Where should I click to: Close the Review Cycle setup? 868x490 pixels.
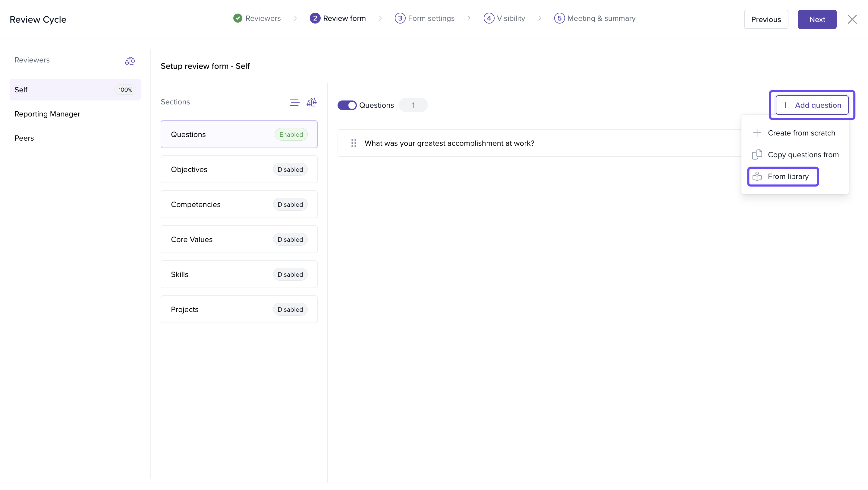852,19
